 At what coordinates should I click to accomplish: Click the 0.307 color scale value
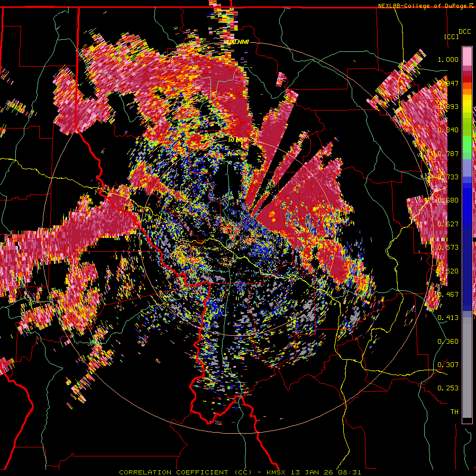(x=448, y=365)
